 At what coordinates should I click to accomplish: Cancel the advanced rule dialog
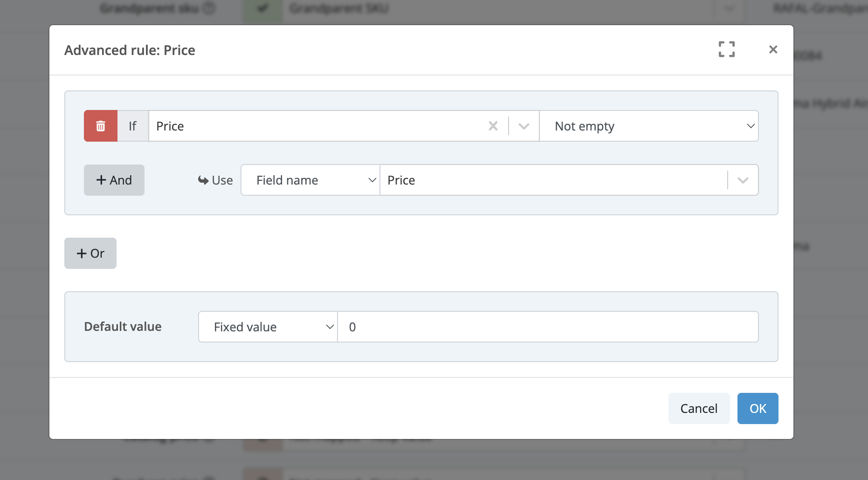[699, 408]
